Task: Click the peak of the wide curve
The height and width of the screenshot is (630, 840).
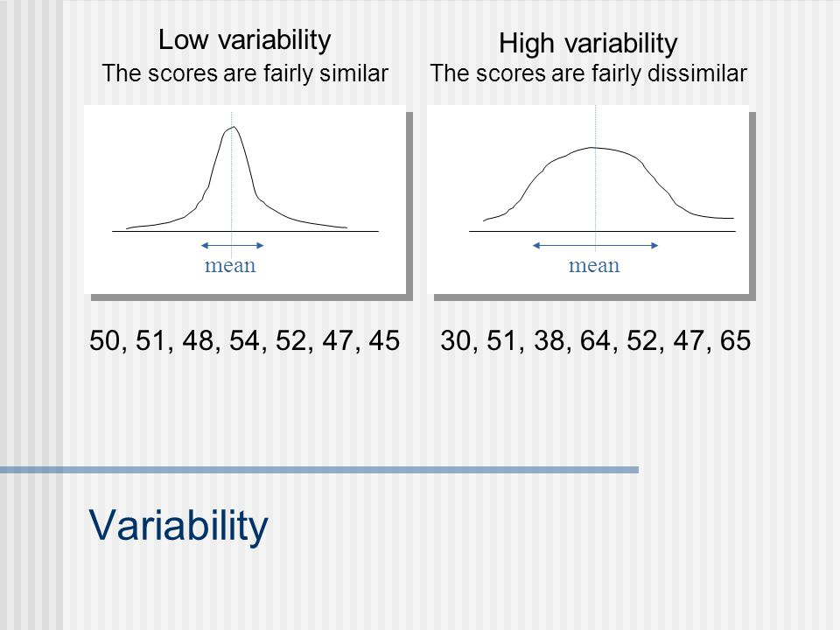Action: point(592,148)
